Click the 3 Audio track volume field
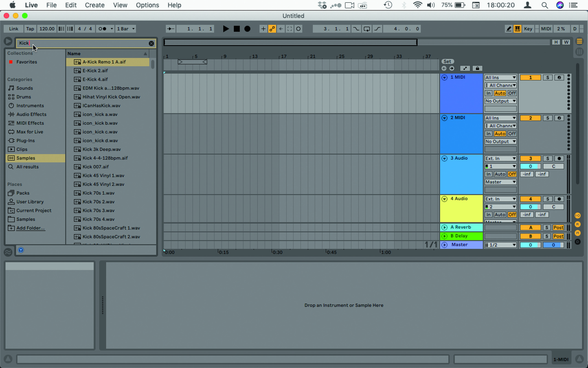Viewport: 588px width, 368px height. click(x=530, y=167)
